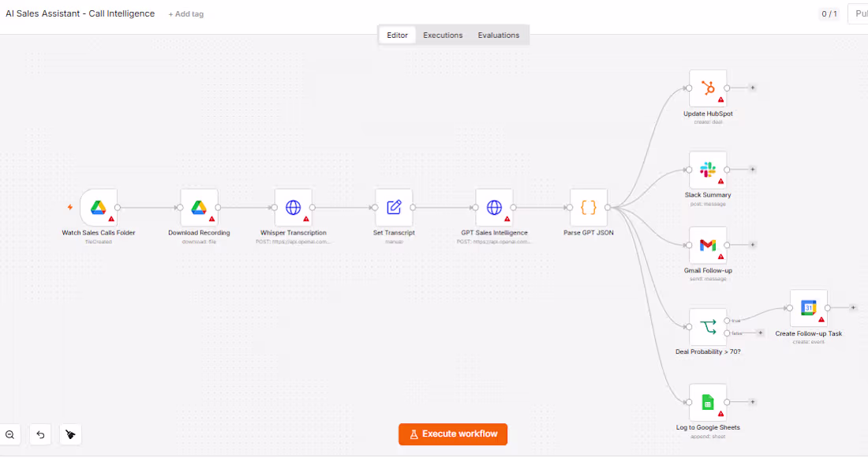Open the Download Recording Google Drive node
This screenshot has width=868, height=458.
[199, 208]
